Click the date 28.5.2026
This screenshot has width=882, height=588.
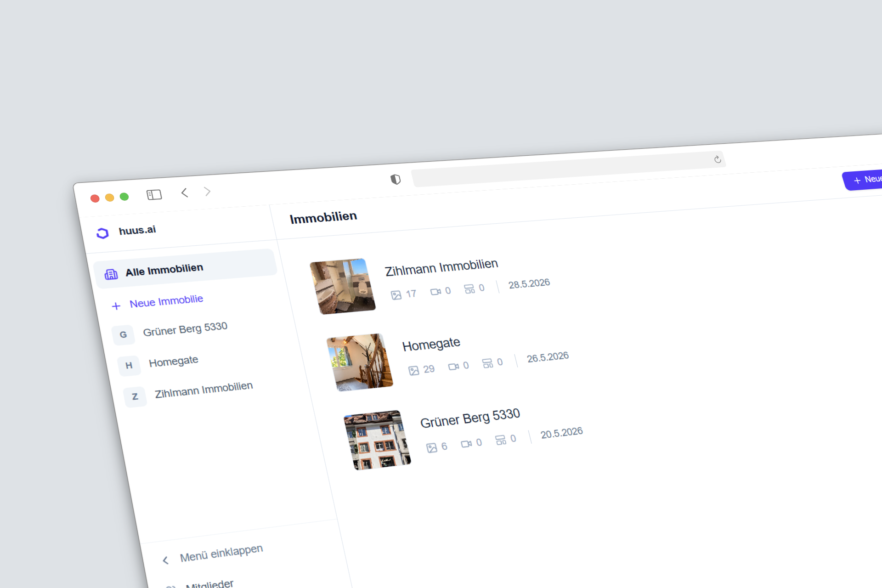[529, 283]
